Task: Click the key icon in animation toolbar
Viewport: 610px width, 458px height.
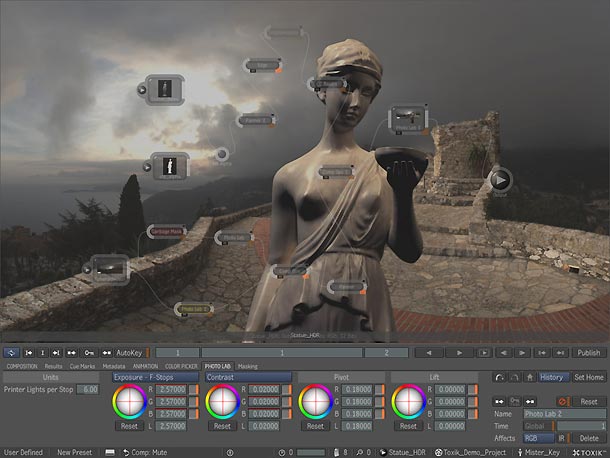Action: 90,352
